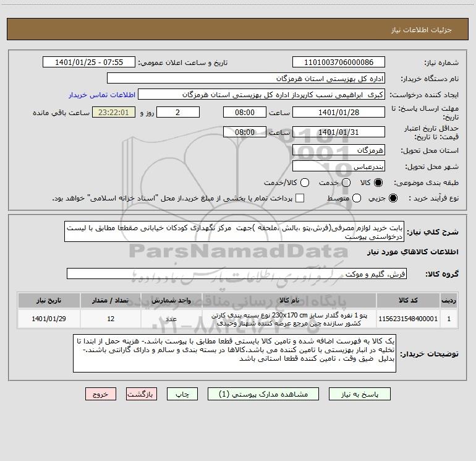Image resolution: width=476 pixels, height=461 pixels.
Task: Open the اطلاعات تماس خریدار link
Action: [x=102, y=95]
